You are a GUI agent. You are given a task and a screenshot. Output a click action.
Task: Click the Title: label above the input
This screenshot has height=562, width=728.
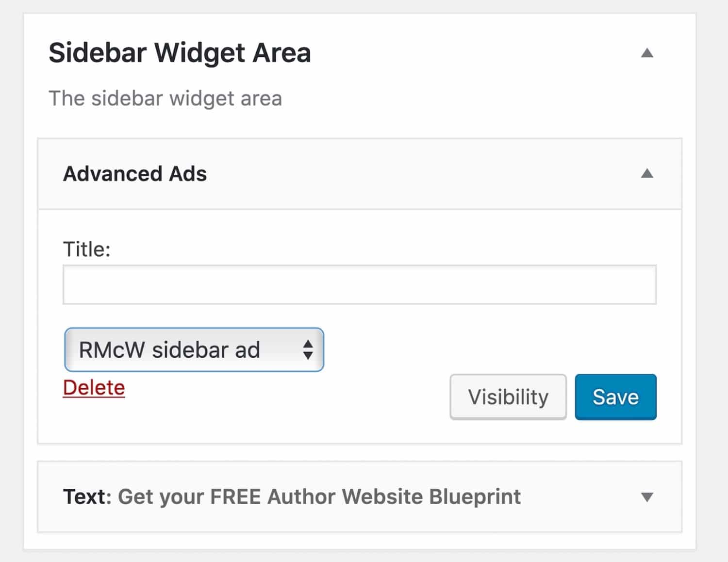pos(87,248)
